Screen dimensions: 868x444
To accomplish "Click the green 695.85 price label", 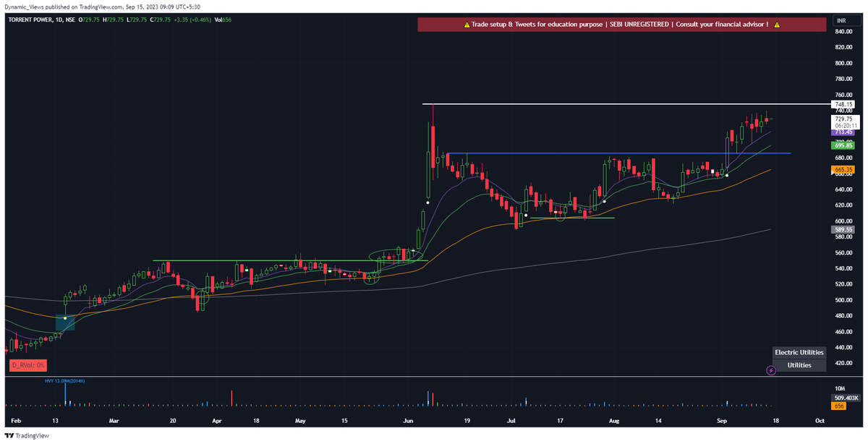I will click(x=844, y=145).
